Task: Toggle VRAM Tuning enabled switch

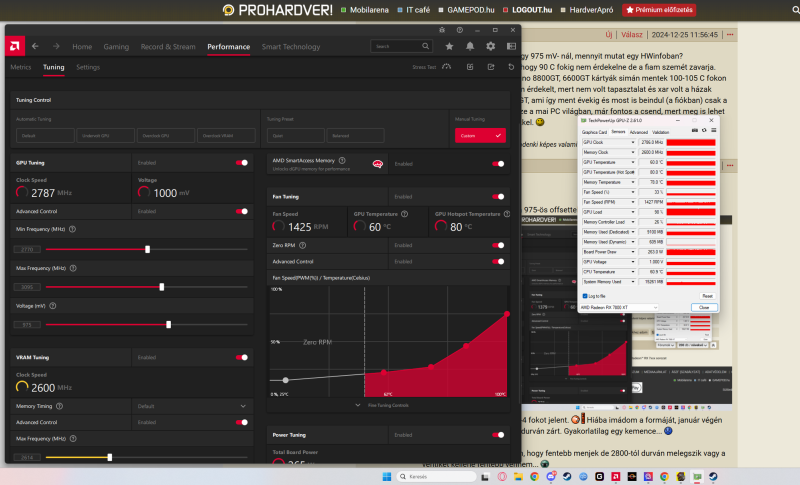Action: (x=242, y=358)
